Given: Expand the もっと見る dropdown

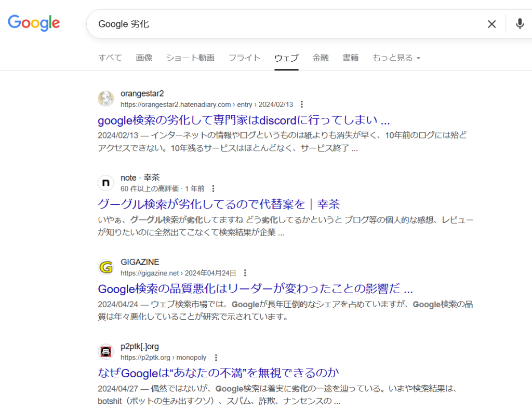Looking at the screenshot, I should click(x=396, y=58).
